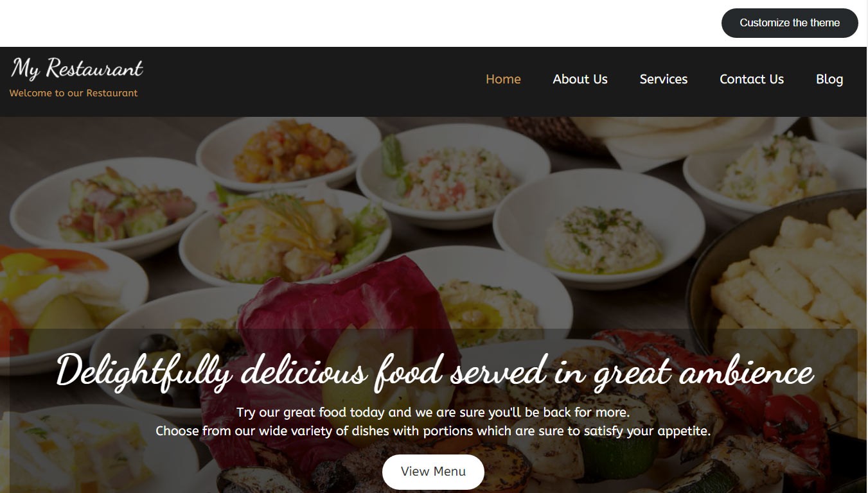This screenshot has height=493, width=868.
Task: Click the Customize the theme button
Action: pos(790,23)
